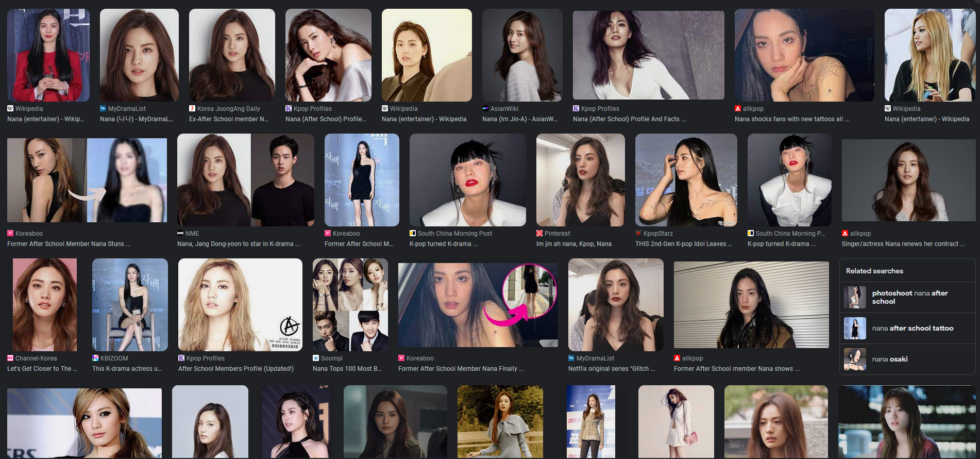Click the KBIZOOM favicon
The image size is (980, 459).
click(95, 358)
